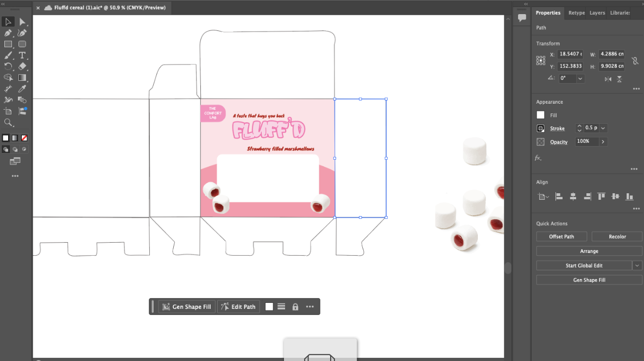Select the Eraser tool
Screen dimensions: 644x361
[22, 66]
